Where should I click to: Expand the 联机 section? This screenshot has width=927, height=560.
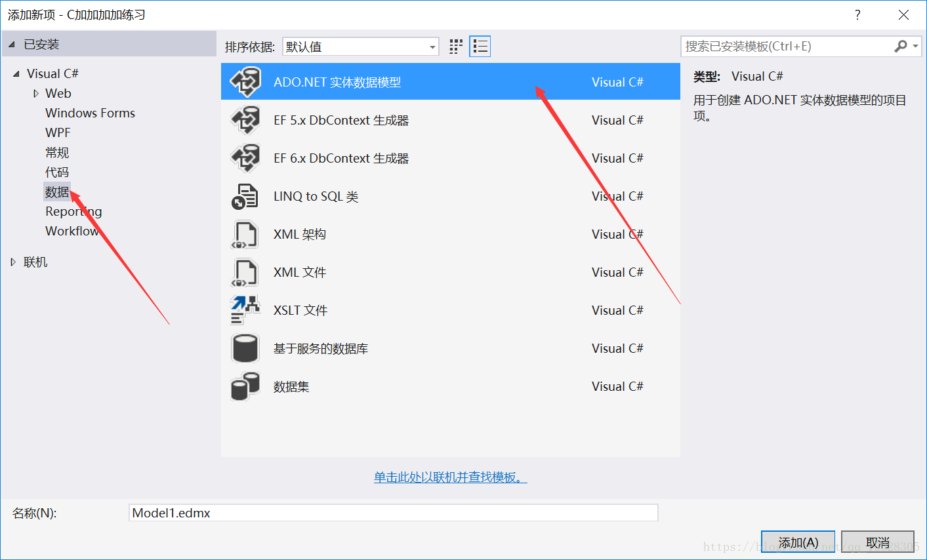coord(13,262)
